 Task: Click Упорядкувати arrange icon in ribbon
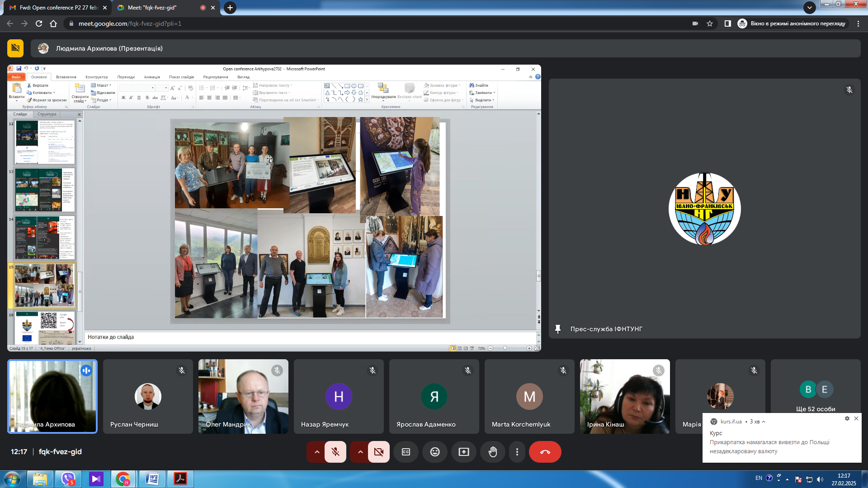383,91
